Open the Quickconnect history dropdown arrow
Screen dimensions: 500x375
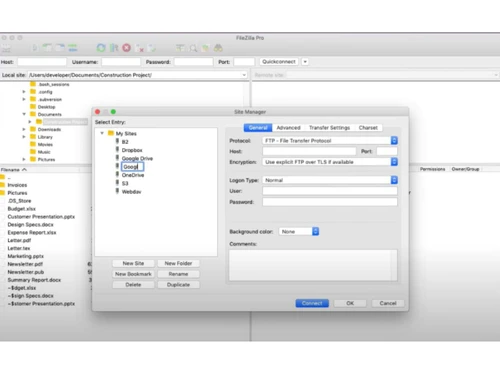[x=305, y=62]
